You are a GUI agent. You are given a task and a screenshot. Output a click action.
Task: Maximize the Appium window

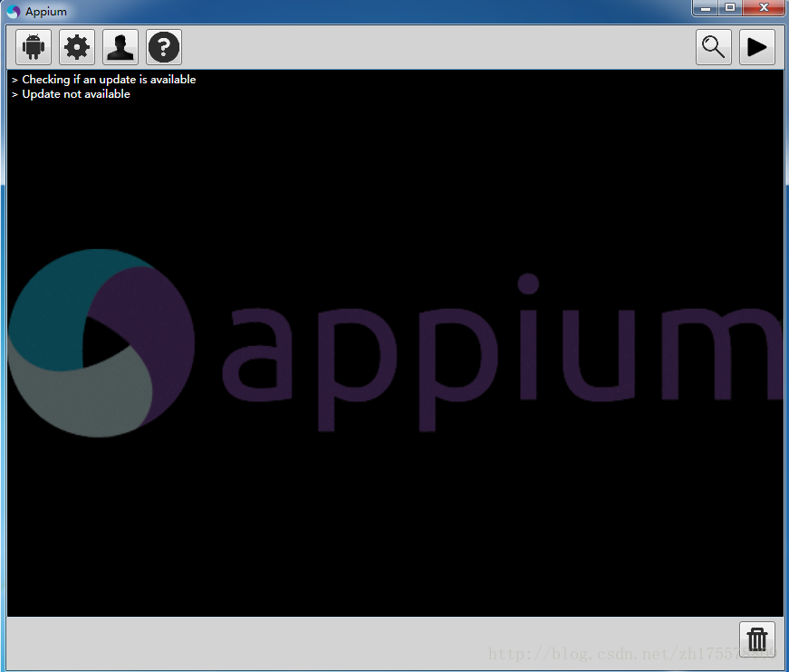pos(730,8)
